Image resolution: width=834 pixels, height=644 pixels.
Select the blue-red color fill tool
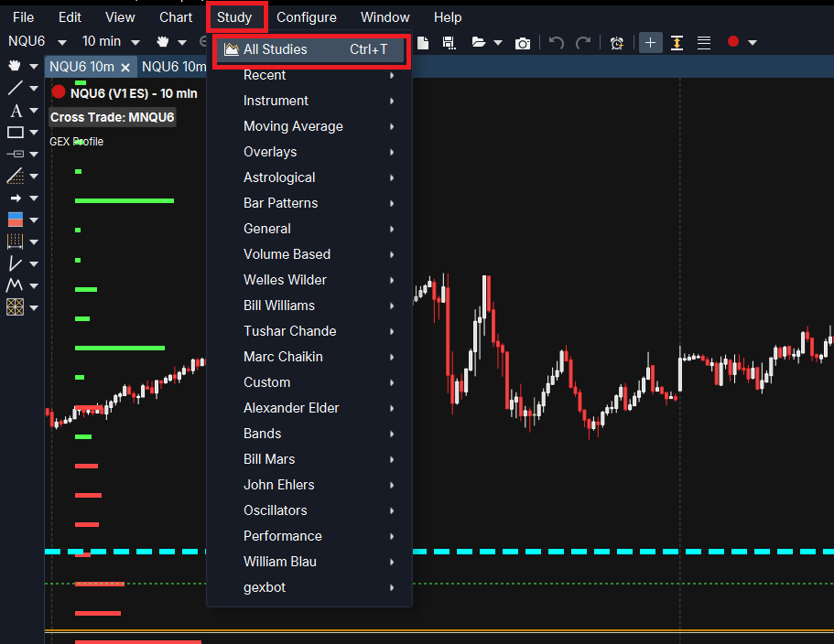pos(16,220)
